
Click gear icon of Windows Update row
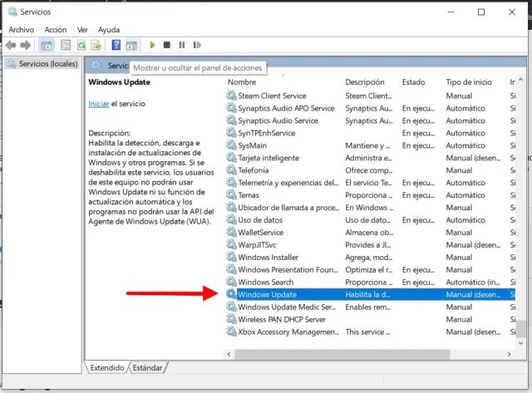[x=231, y=294]
